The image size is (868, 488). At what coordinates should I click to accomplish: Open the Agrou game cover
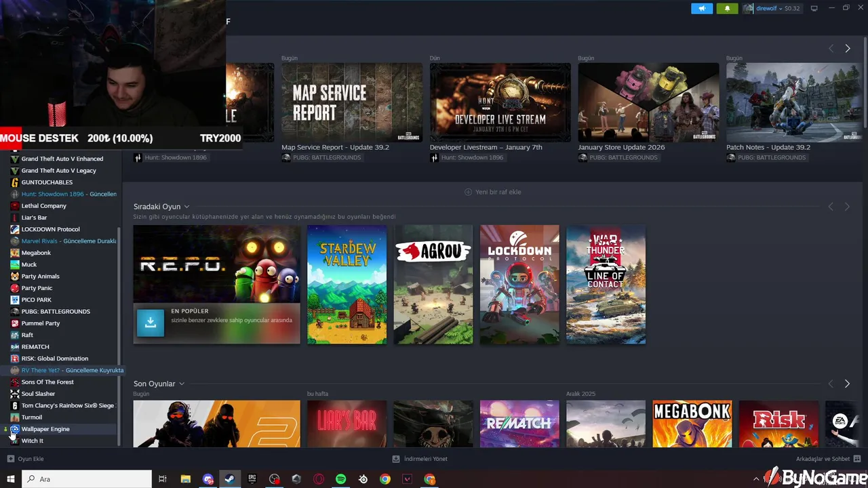click(433, 285)
